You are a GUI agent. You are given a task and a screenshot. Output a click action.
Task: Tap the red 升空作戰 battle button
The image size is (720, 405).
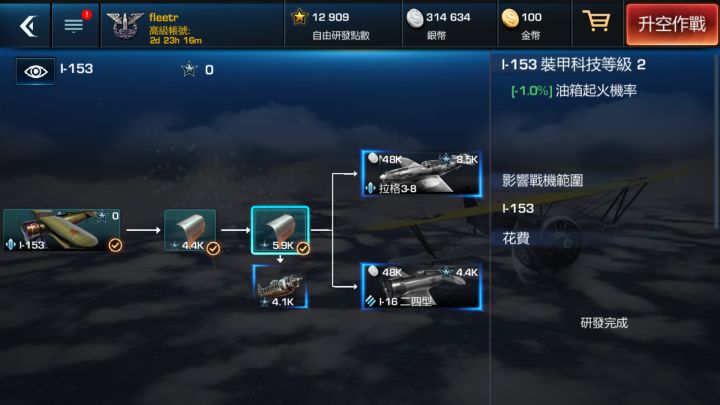[x=671, y=24]
